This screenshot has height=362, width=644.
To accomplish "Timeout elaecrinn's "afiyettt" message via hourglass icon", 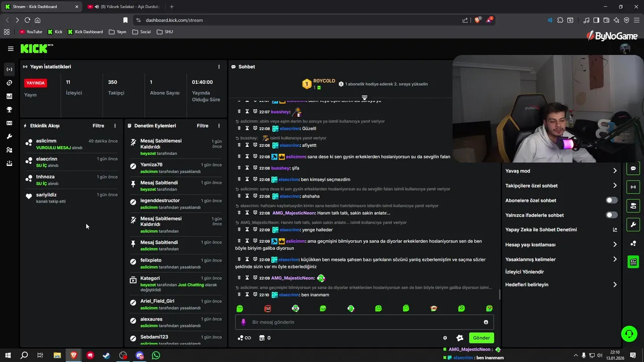I will [247, 145].
